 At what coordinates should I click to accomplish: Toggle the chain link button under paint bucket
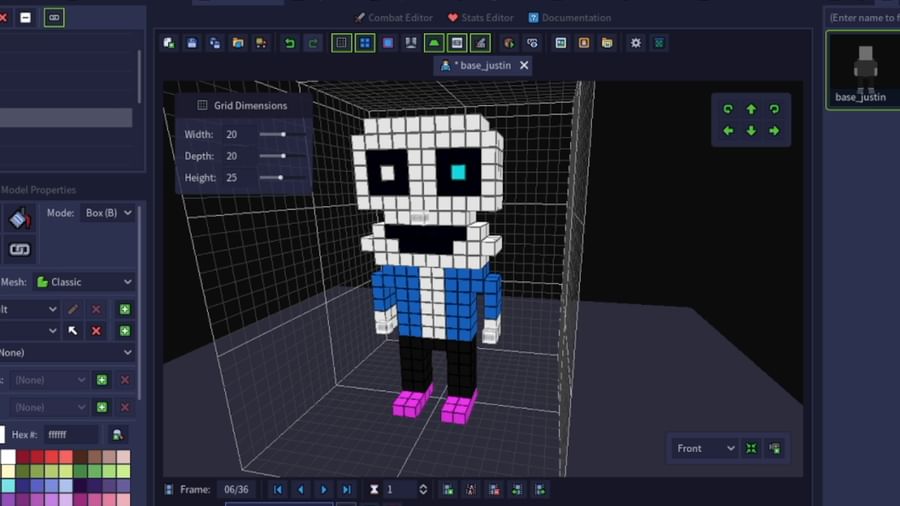point(20,250)
